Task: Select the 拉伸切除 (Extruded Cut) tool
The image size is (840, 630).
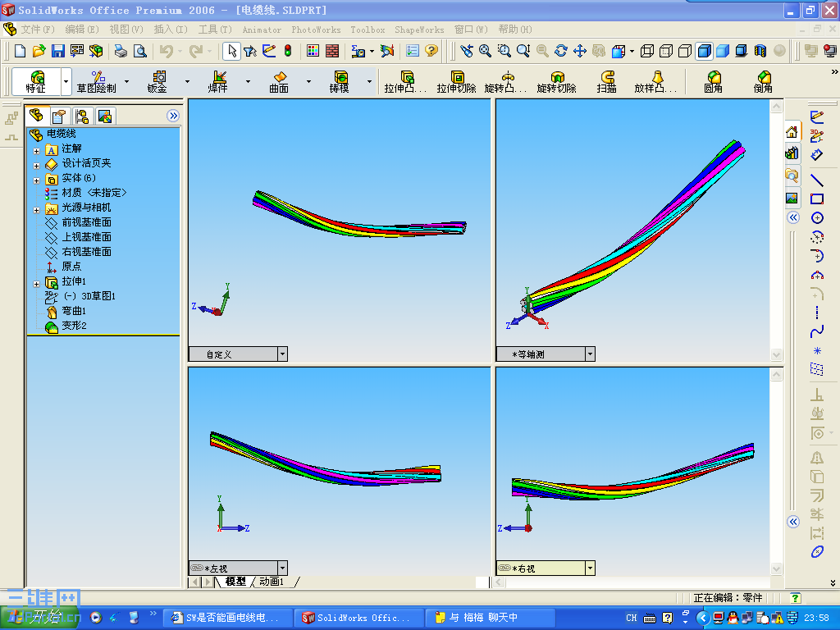Action: pyautogui.click(x=458, y=81)
